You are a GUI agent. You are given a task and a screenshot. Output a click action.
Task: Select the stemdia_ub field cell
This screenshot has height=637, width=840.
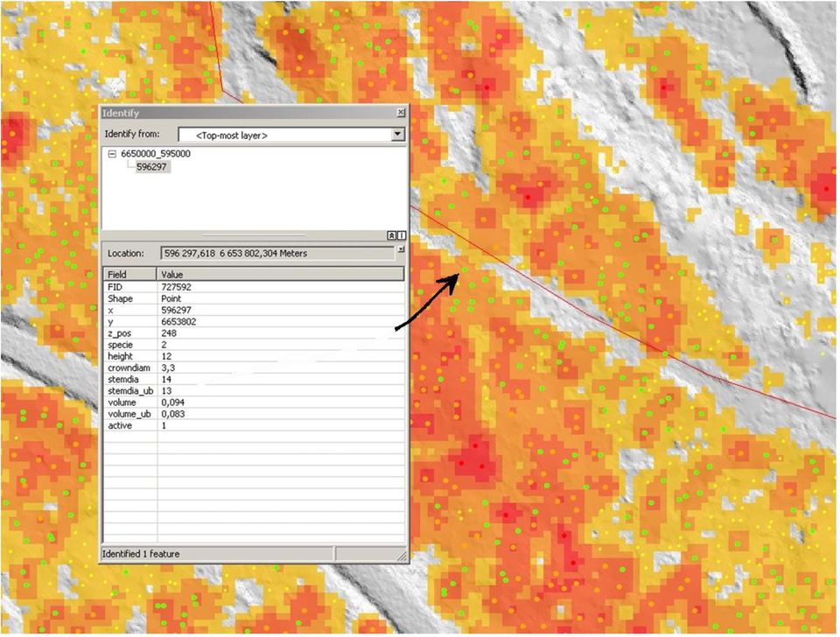tap(130, 391)
